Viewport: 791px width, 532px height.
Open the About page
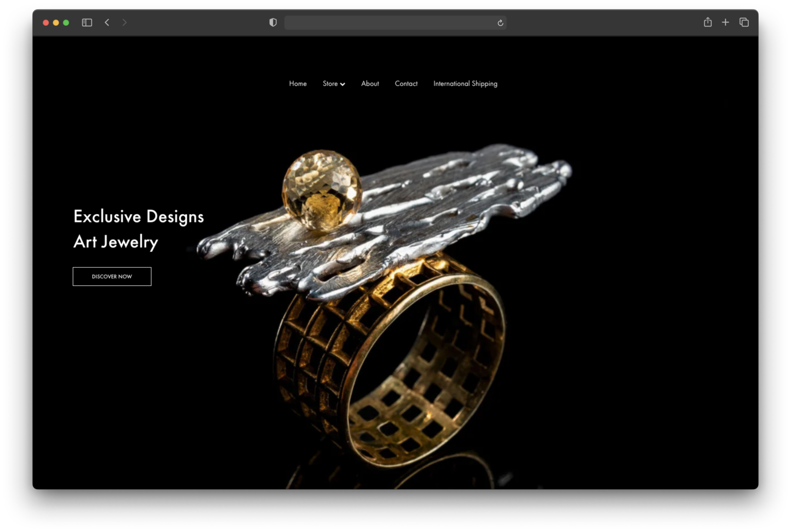[370, 83]
